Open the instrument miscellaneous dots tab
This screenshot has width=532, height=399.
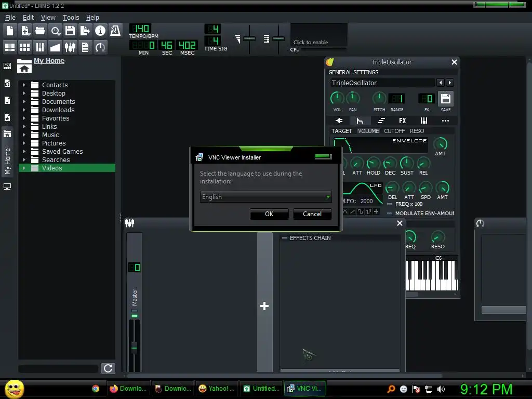(445, 121)
